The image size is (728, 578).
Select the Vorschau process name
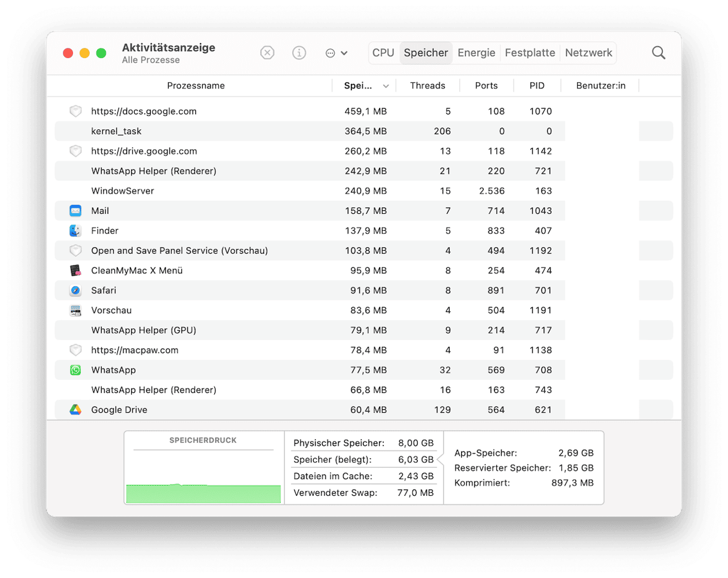(111, 310)
